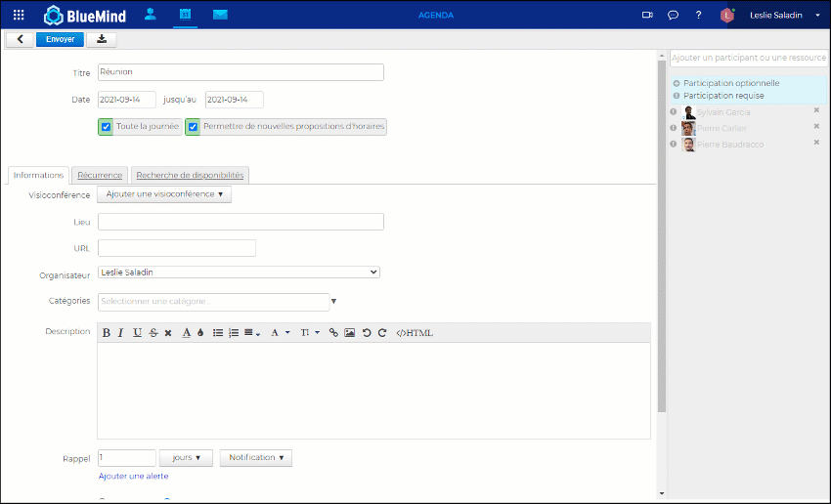This screenshot has width=831, height=504.
Task: Insert an image in description
Action: tap(349, 333)
